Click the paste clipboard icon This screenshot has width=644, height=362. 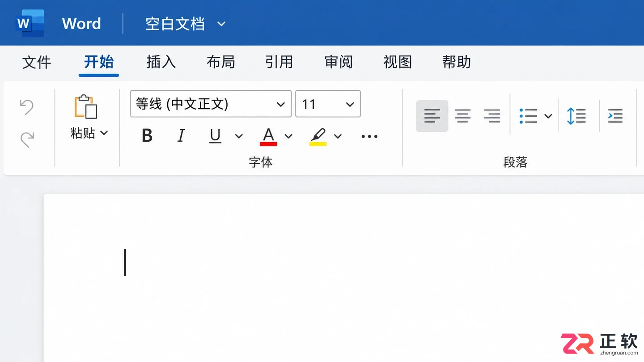[85, 107]
